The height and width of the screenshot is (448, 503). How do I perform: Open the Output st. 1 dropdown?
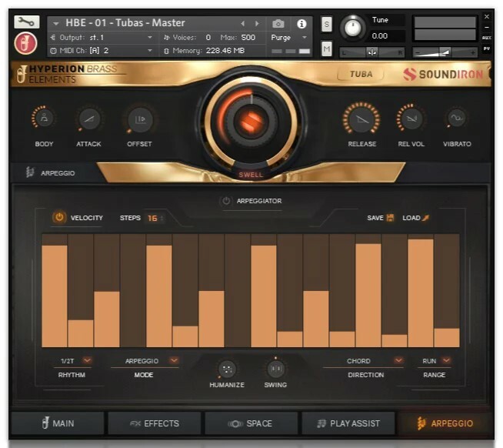[x=102, y=38]
